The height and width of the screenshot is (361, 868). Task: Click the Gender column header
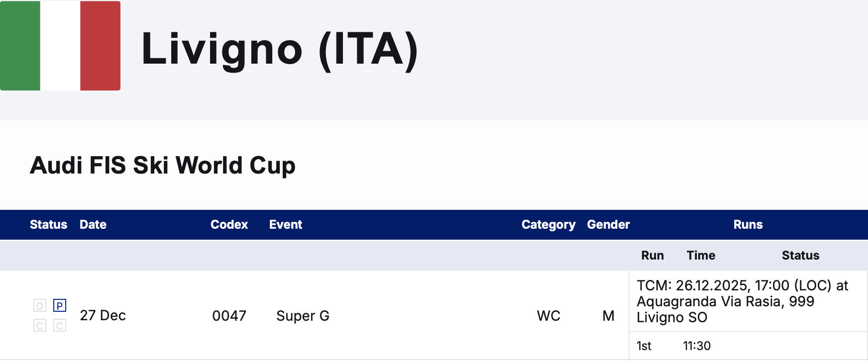click(x=608, y=225)
